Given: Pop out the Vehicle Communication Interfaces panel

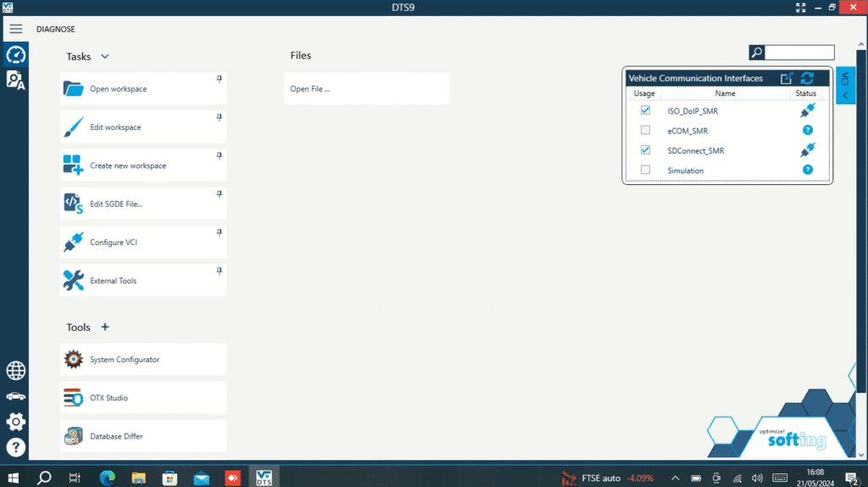Looking at the screenshot, I should point(787,78).
